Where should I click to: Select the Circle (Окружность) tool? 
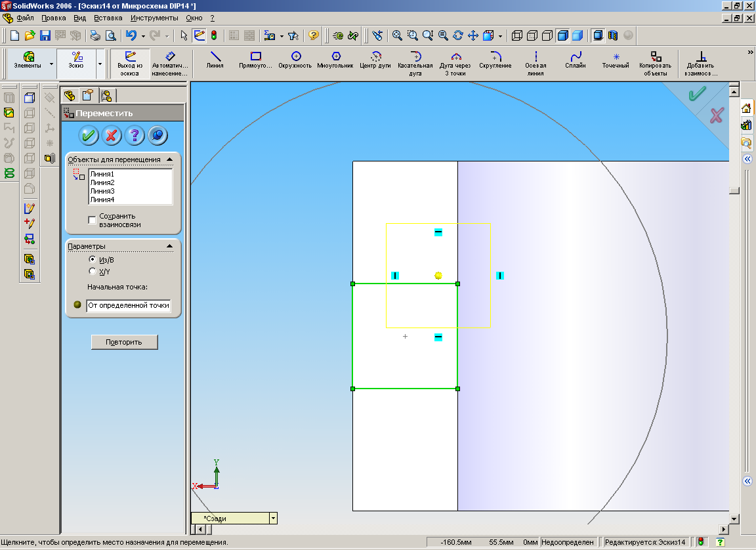(295, 60)
